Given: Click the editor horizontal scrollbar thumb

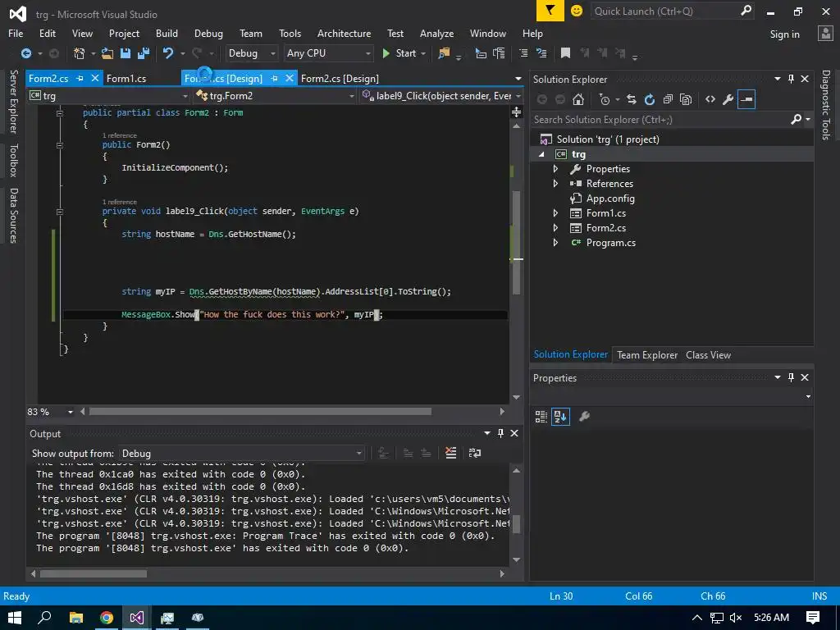Looking at the screenshot, I should click(260, 412).
